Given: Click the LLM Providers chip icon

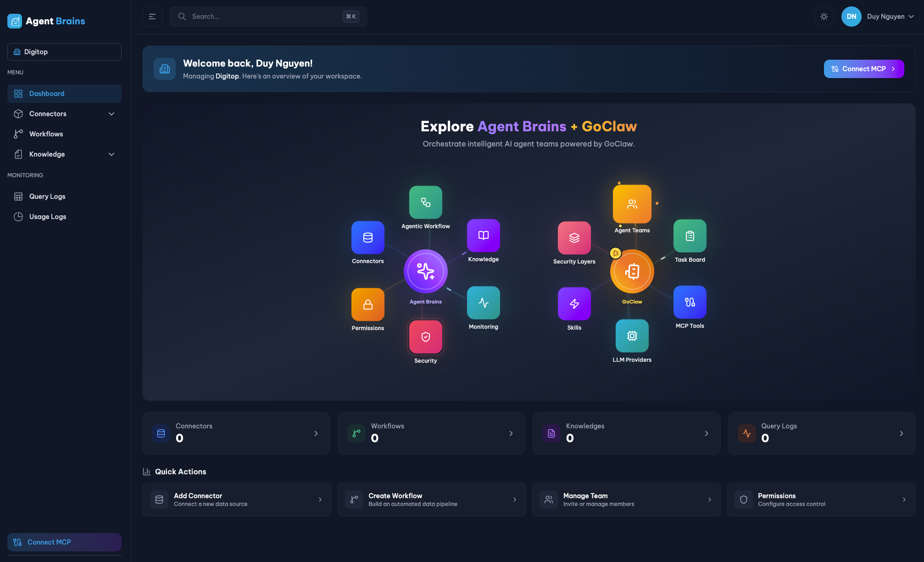Looking at the screenshot, I should click(632, 336).
